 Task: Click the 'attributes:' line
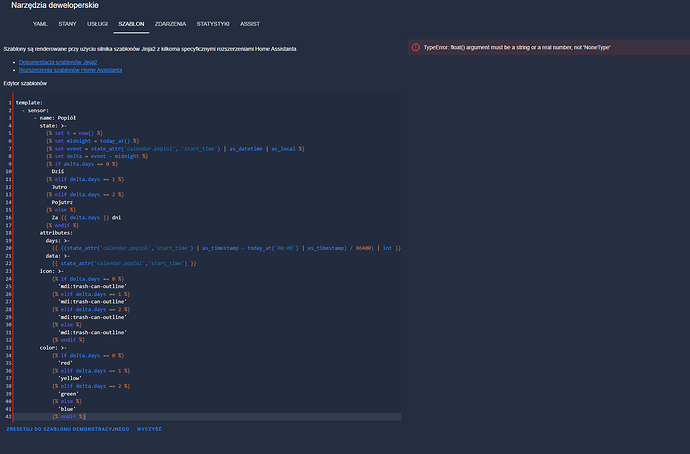[x=56, y=233]
